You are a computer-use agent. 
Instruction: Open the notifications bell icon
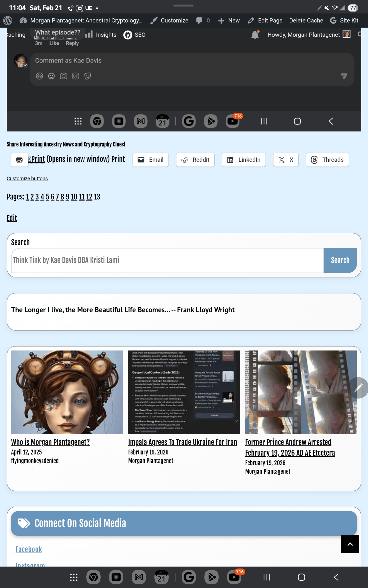pos(255,35)
